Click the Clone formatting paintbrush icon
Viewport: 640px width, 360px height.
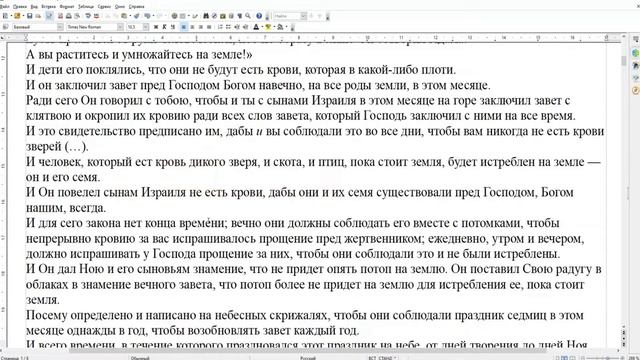(x=136, y=16)
